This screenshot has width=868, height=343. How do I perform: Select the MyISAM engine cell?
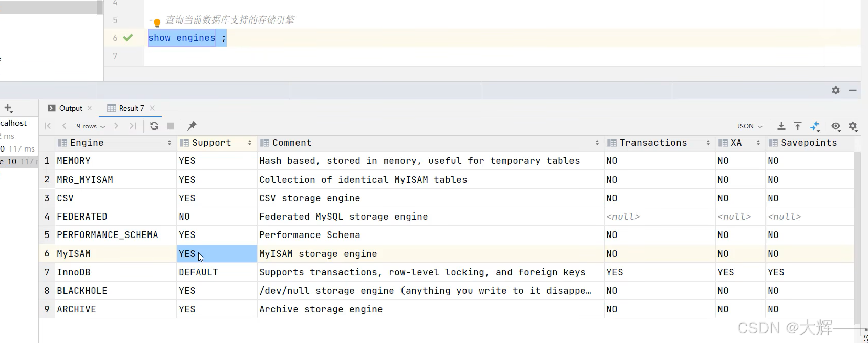pos(116,254)
